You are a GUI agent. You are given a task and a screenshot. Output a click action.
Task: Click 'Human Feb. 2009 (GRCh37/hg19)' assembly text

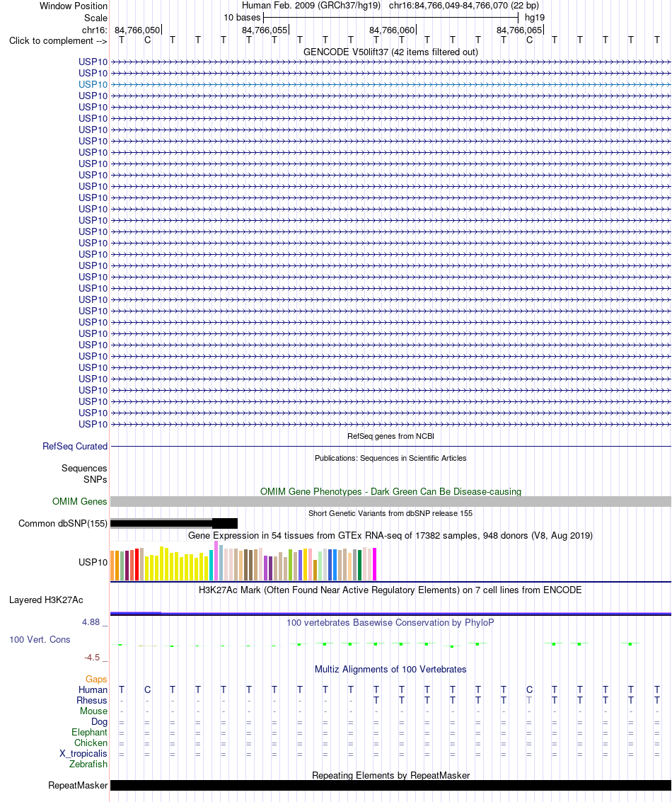[x=311, y=6]
